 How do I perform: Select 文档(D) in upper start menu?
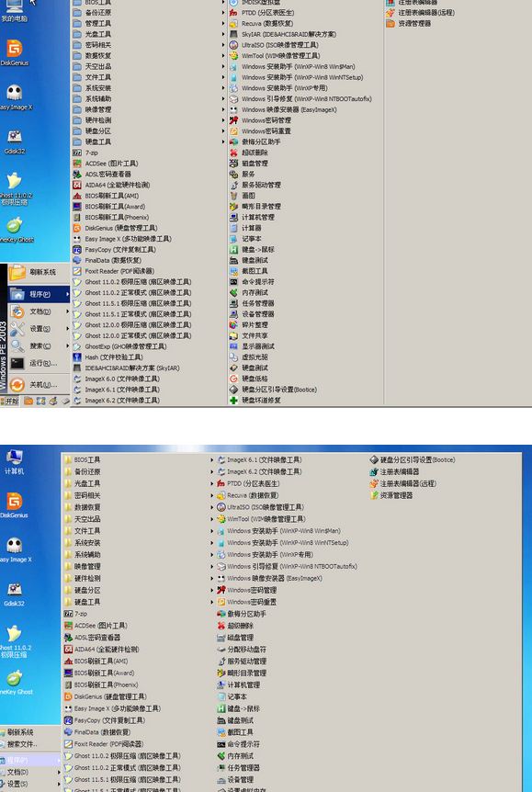[39, 311]
